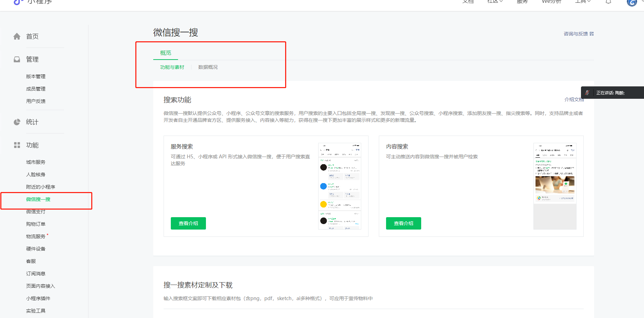The image size is (644, 318).
Task: Click the muted microphone icon in the overlay
Action: pyautogui.click(x=587, y=93)
